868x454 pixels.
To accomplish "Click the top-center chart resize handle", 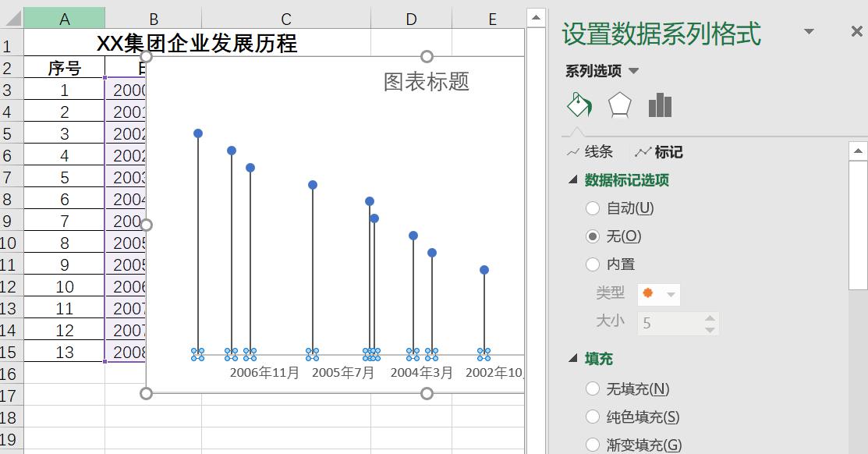I will point(427,56).
